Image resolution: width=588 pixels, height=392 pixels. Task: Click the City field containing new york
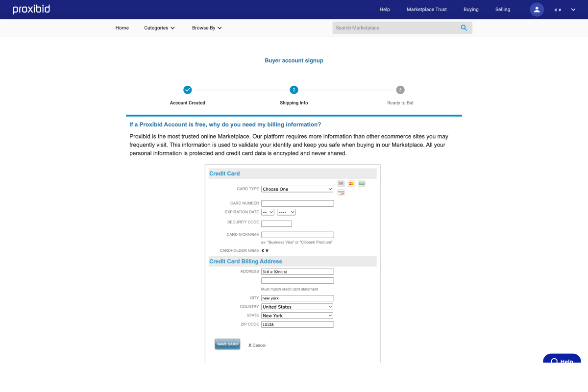click(297, 298)
